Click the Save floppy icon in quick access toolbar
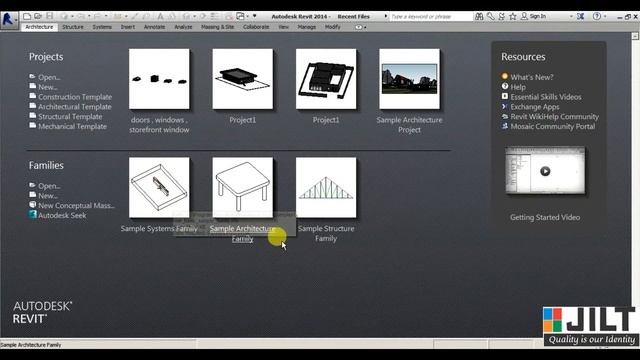Image resolution: width=640 pixels, height=360 pixels. point(49,16)
